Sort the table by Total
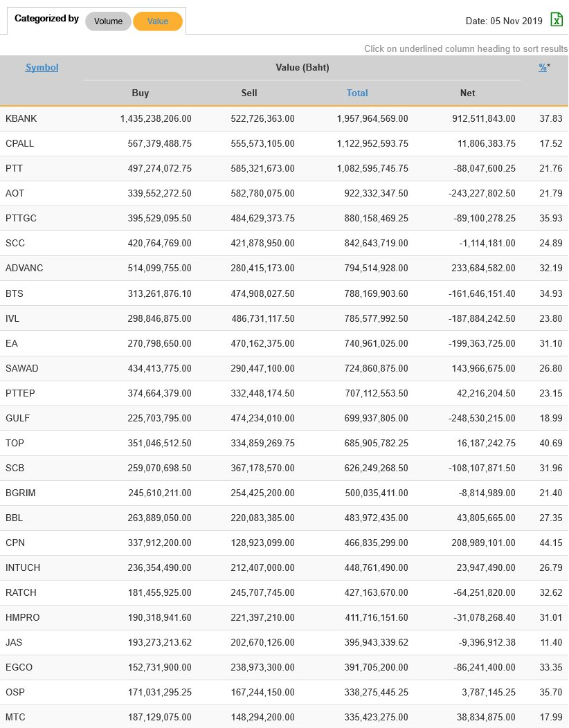This screenshot has width=569, height=728. tap(357, 93)
